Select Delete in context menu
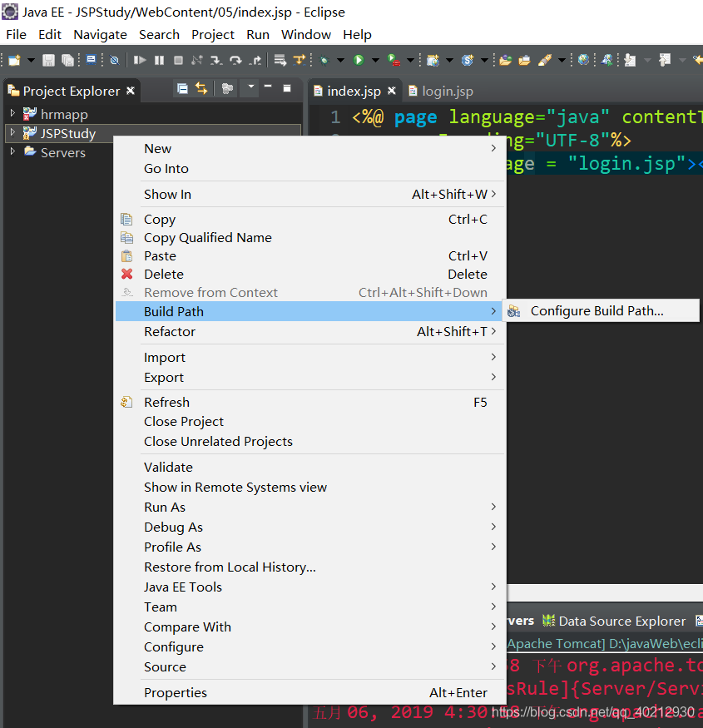The height and width of the screenshot is (728, 703). click(x=310, y=275)
